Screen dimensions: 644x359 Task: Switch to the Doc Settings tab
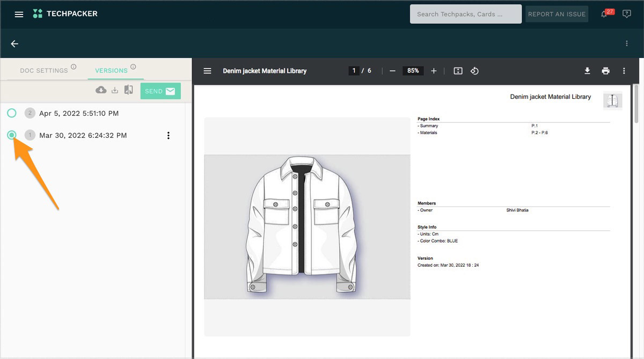[44, 70]
